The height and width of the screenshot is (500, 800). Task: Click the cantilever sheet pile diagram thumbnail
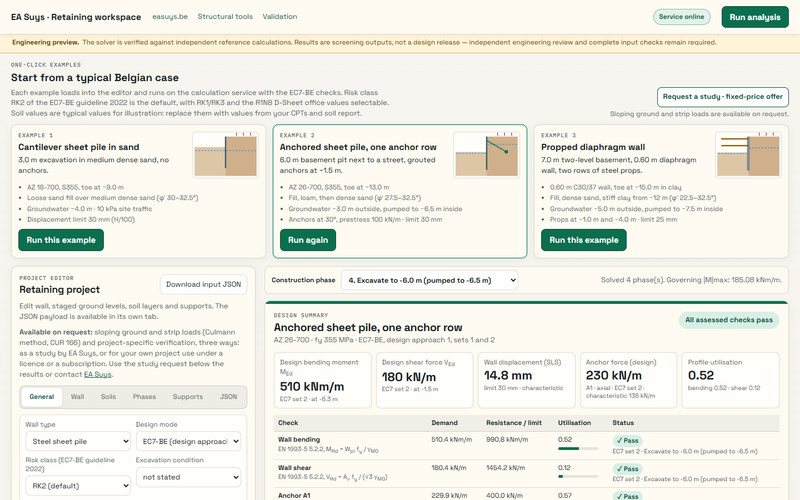point(225,155)
